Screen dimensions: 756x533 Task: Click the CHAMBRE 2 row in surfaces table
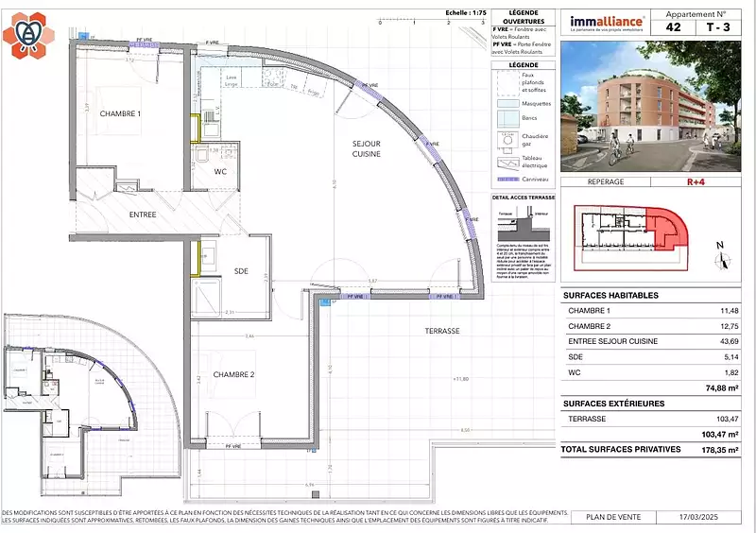click(x=651, y=325)
